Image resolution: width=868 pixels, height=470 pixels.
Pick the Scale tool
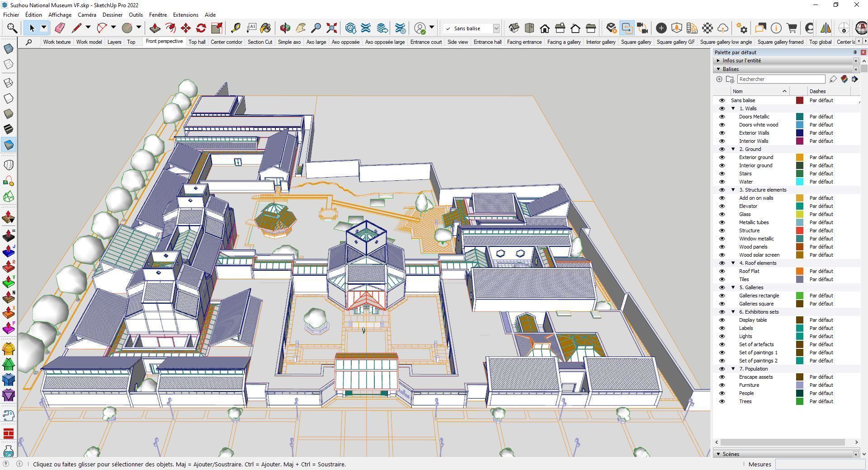[x=217, y=28]
